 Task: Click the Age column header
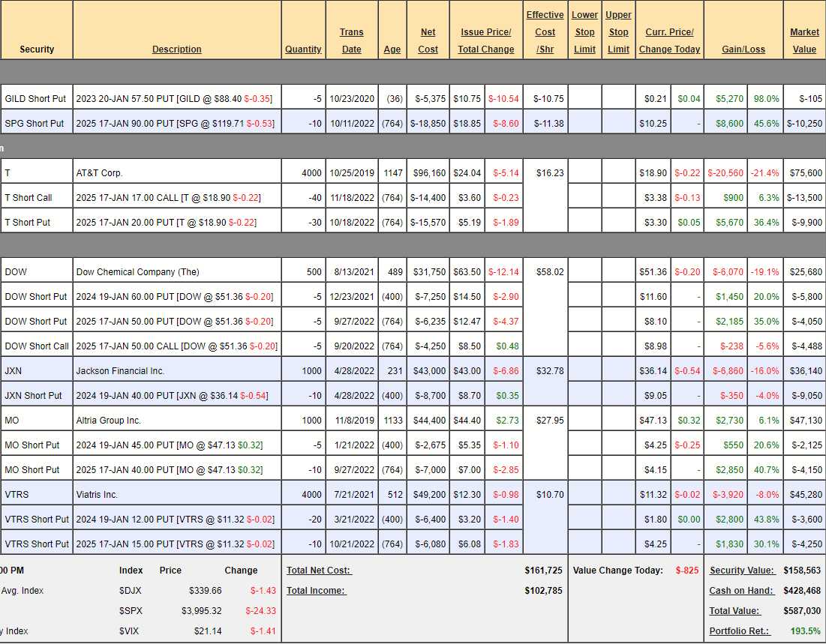click(x=392, y=49)
